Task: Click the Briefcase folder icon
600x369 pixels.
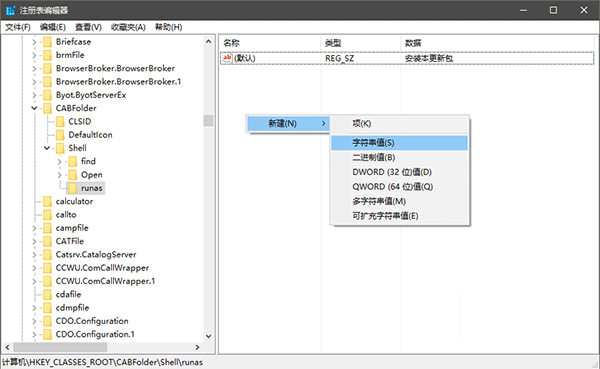Action: [x=47, y=42]
